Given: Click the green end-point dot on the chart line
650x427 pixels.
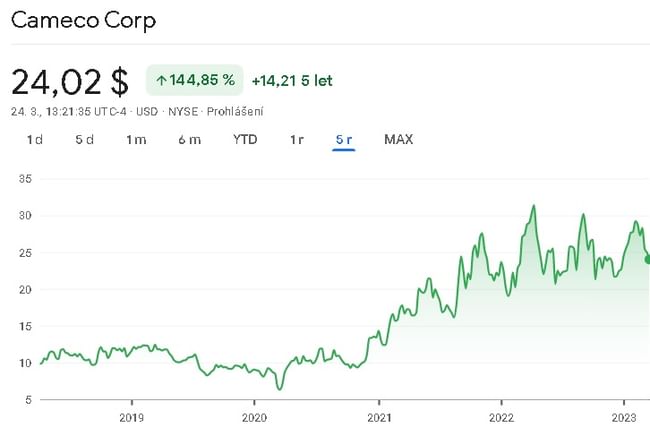Looking at the screenshot, I should [647, 260].
